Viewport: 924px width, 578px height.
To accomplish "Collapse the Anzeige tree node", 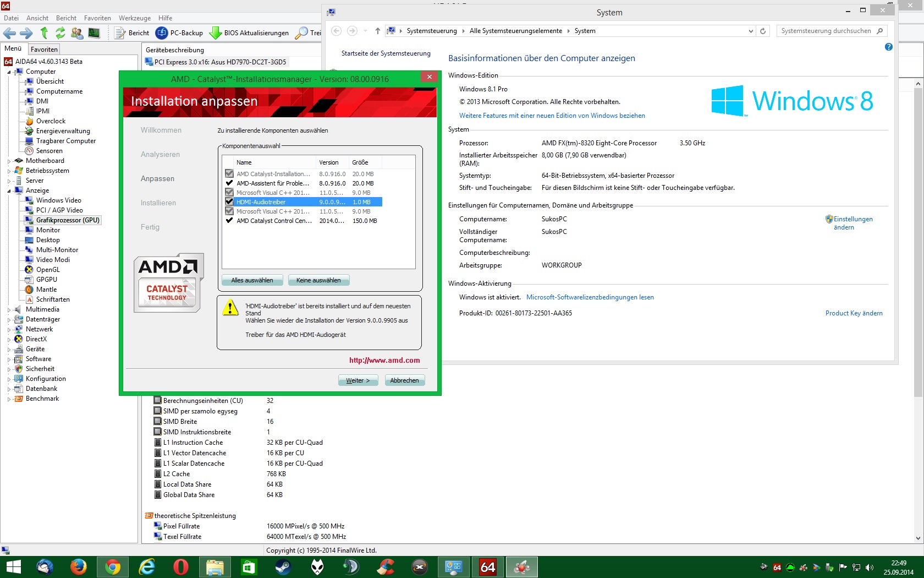I will [x=9, y=191].
